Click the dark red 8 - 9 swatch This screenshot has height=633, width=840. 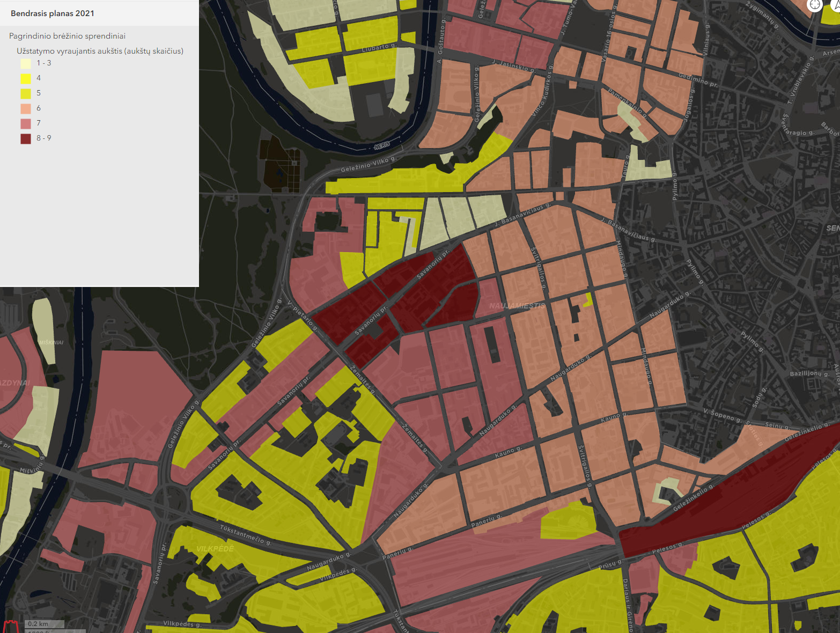pos(26,138)
